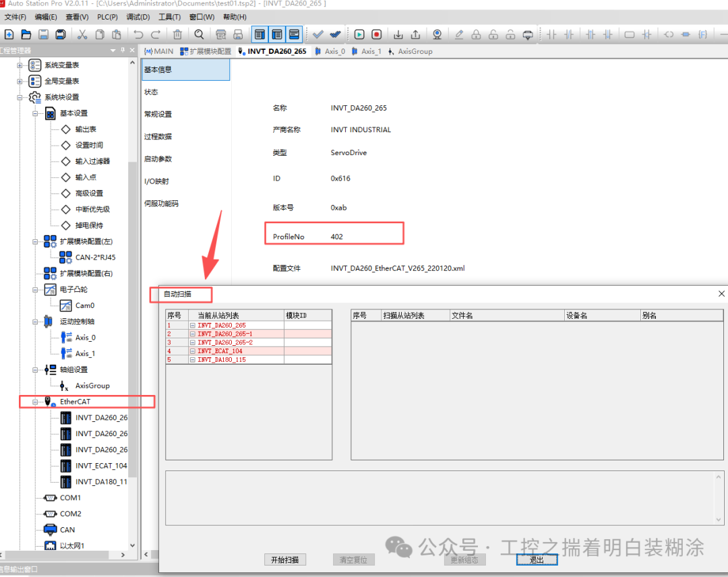Click the normally open contact ladder icon
This screenshot has width=728, height=577.
[x=551, y=34]
